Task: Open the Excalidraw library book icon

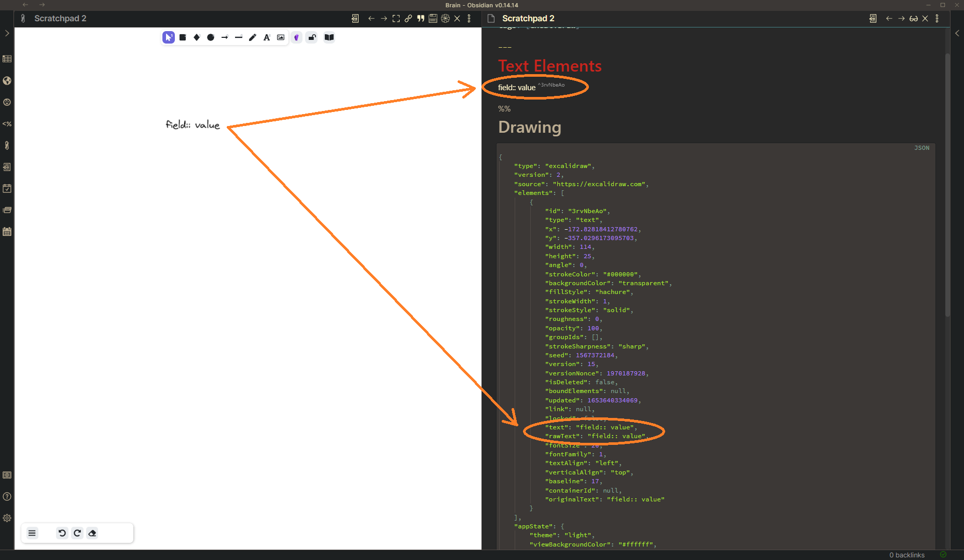Action: (329, 37)
